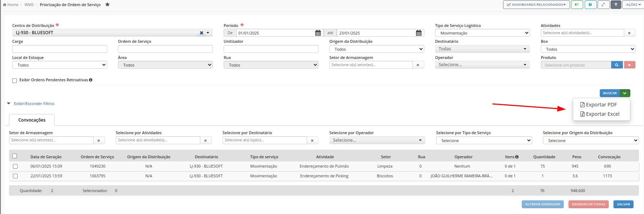Clear the Atividades filter with X
Screen dimensions: 644x214
[x=629, y=33]
